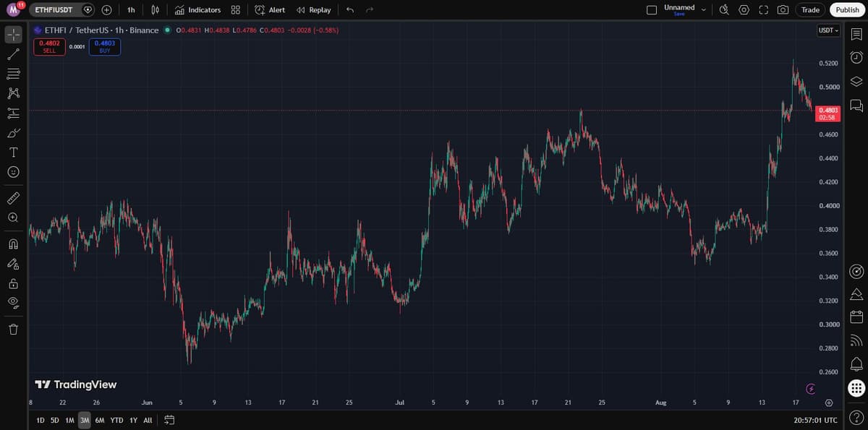The width and height of the screenshot is (868, 430).
Task: Start bar Replay mode
Action: pyautogui.click(x=314, y=10)
